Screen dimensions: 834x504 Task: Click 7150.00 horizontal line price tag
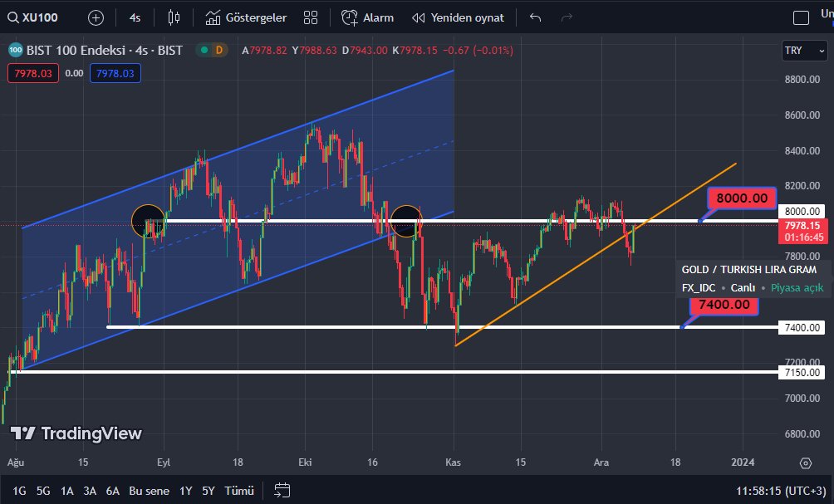click(802, 372)
